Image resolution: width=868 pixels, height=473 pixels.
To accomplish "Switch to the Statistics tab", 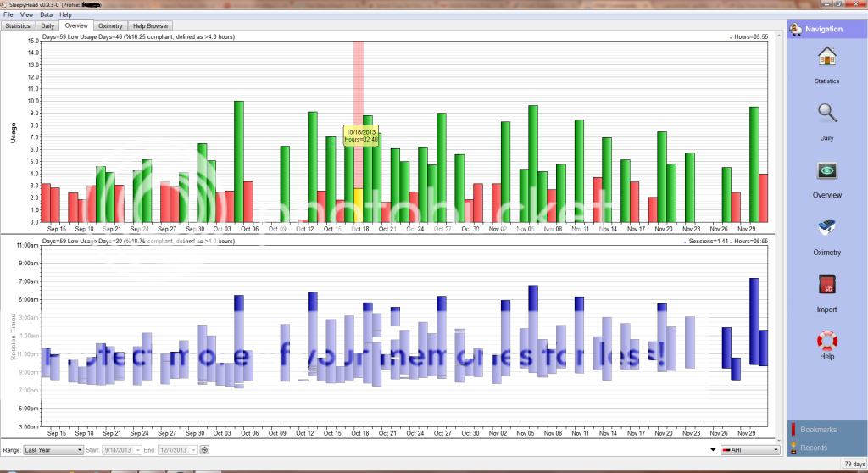I will [18, 26].
